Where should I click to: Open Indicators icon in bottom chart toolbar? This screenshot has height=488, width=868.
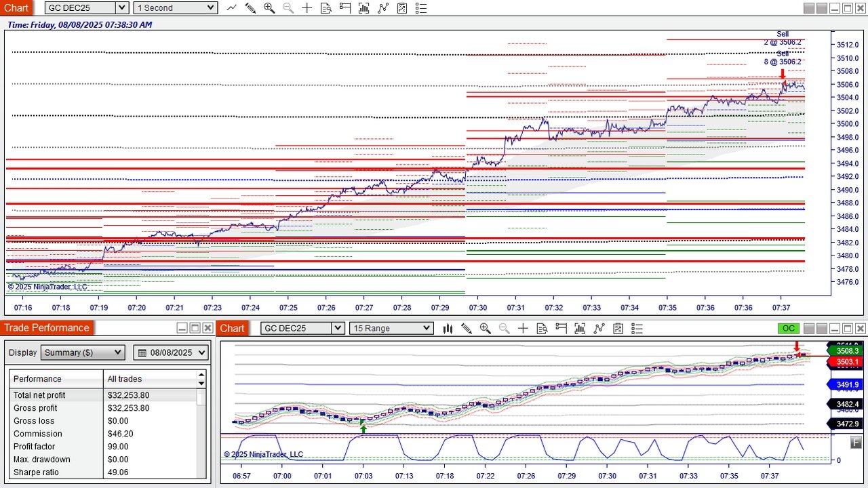599,328
